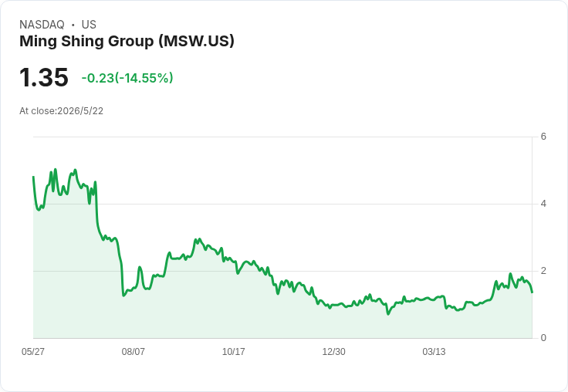Click the NASDAQ exchange label

coord(42,25)
